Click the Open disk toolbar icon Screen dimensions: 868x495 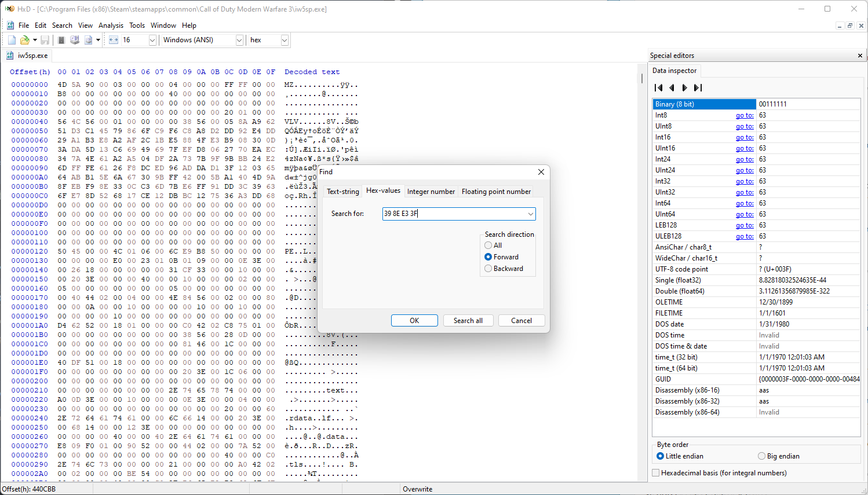click(x=75, y=40)
